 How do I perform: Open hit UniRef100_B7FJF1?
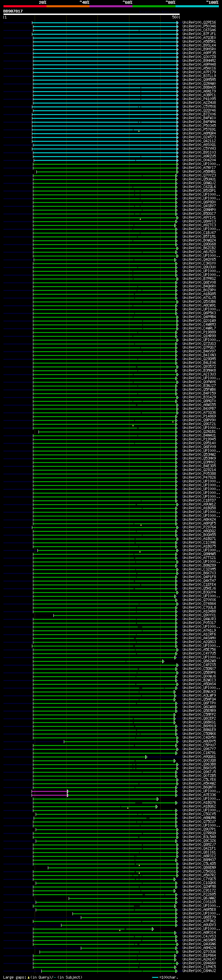point(199,34)
